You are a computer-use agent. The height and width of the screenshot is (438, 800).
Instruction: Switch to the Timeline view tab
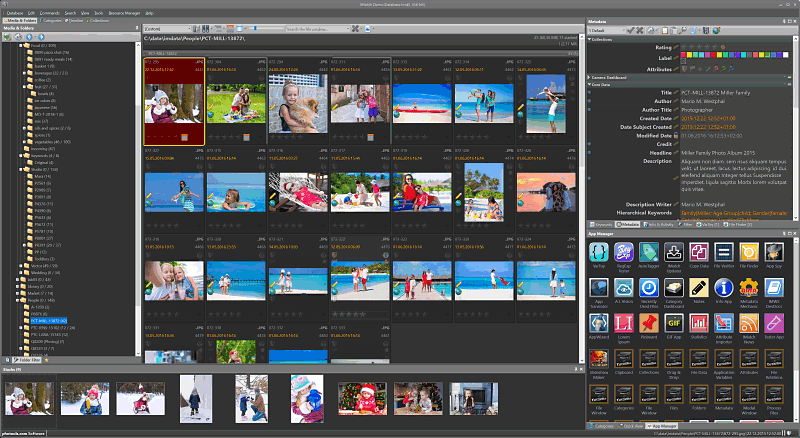(x=76, y=20)
